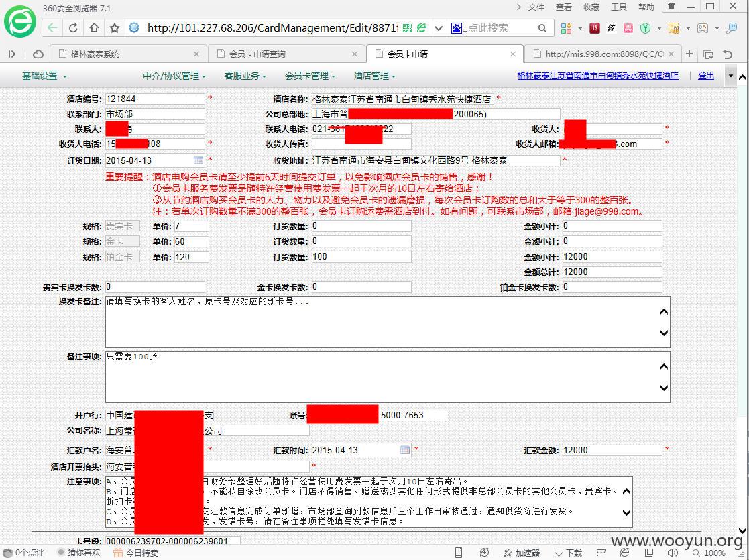This screenshot has width=749, height=560.
Task: Switch to the 会员卡申请查询 tab
Action: tap(285, 54)
